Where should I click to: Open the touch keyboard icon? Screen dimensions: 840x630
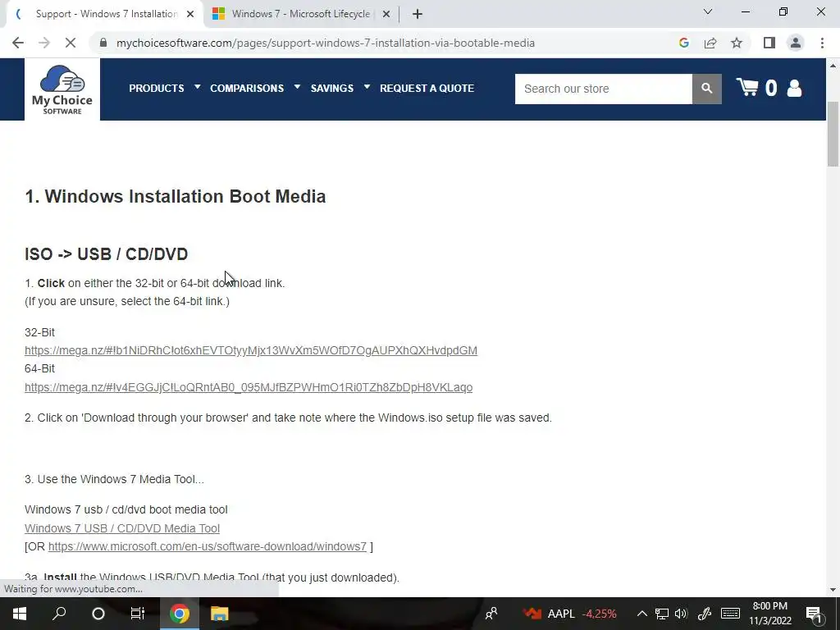click(x=730, y=614)
